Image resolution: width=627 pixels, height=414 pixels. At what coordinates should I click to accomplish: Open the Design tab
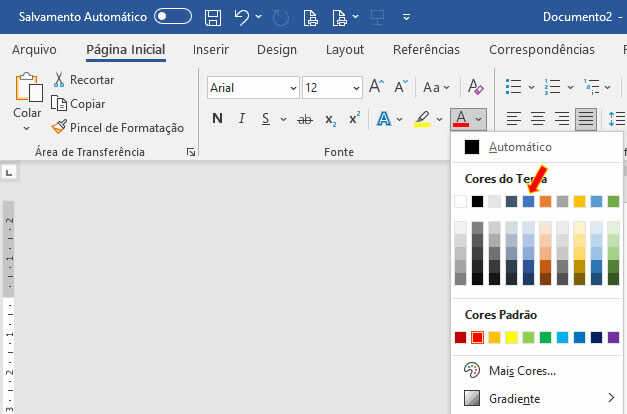pyautogui.click(x=277, y=49)
